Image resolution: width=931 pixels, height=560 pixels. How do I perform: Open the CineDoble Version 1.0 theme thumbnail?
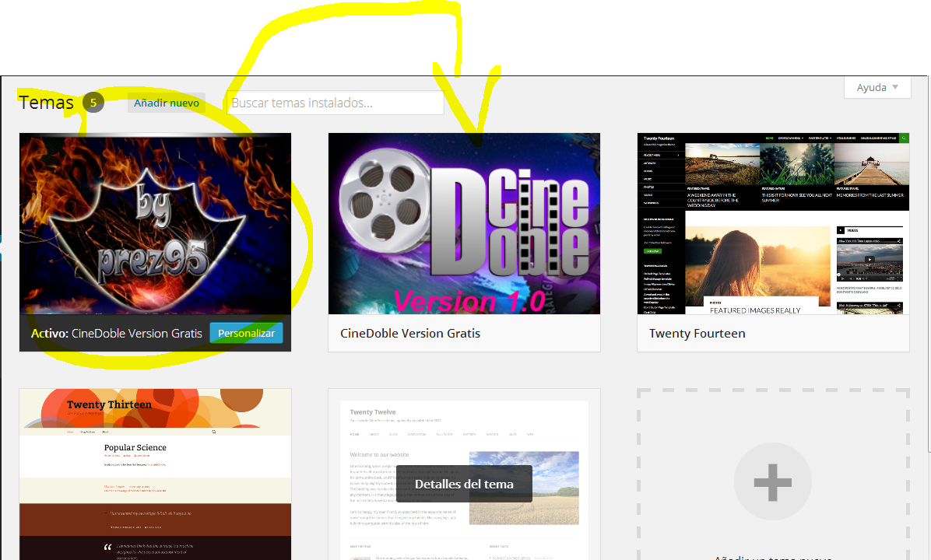pos(464,224)
